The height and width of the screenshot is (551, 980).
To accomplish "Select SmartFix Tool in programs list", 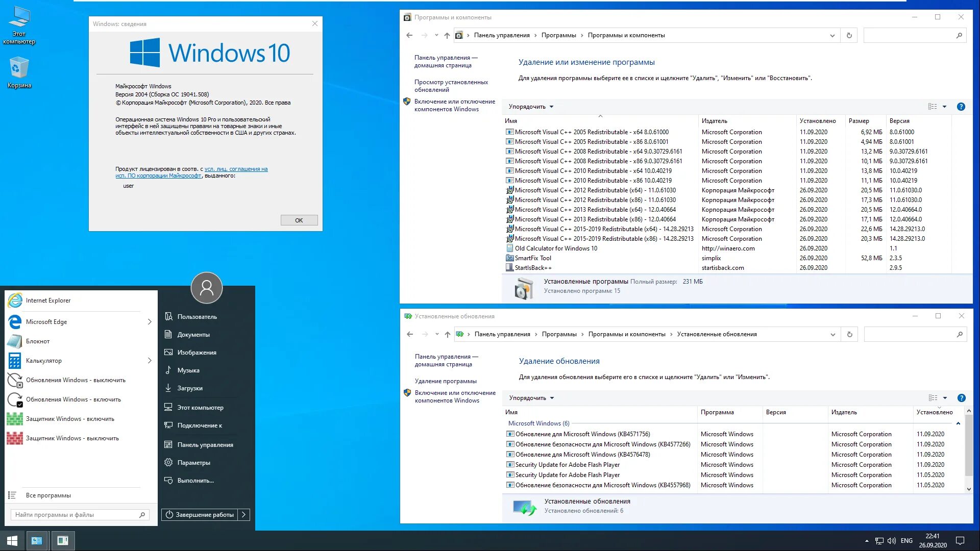I will 533,258.
